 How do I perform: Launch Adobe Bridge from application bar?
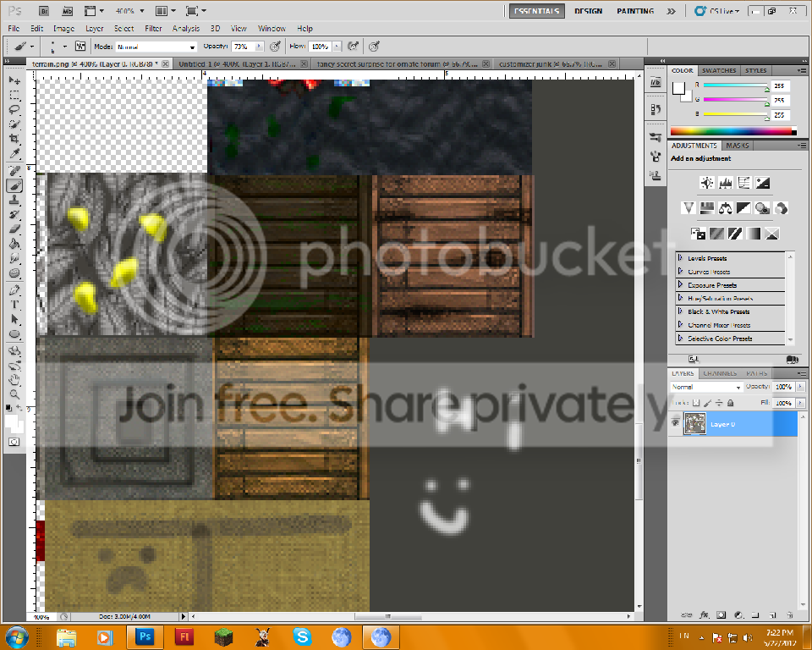click(44, 11)
